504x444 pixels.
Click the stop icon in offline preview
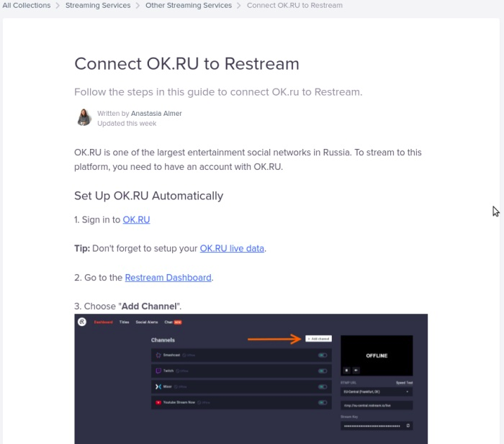tap(347, 370)
